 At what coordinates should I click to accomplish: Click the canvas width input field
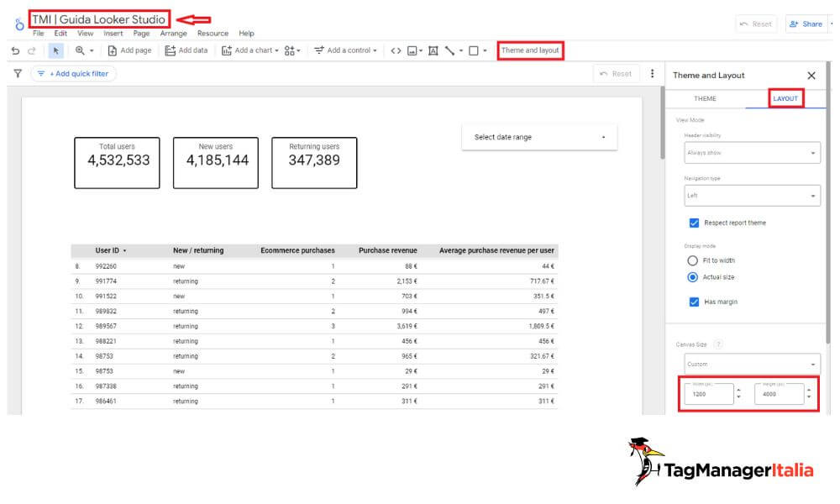[708, 394]
